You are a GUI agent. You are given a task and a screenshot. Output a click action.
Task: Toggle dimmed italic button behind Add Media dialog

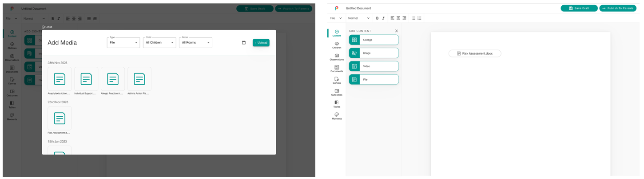point(58,19)
